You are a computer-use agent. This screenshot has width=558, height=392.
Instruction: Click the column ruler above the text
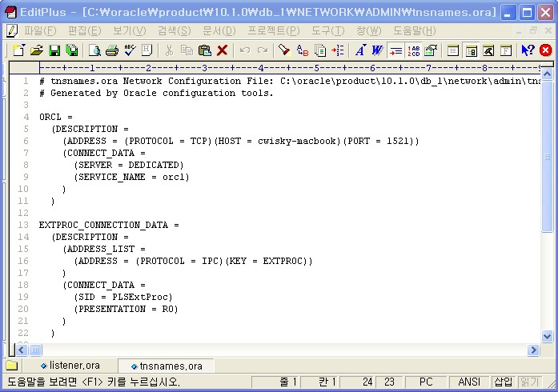[x=290, y=67]
